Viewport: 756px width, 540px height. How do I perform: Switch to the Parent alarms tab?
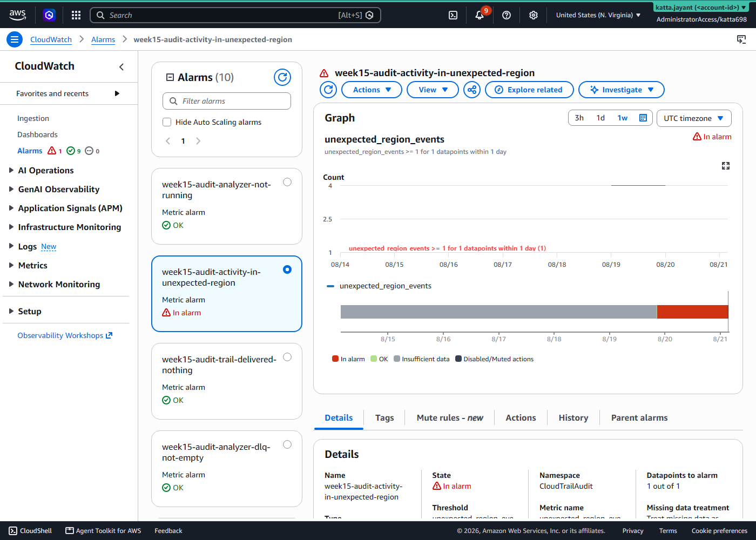pyautogui.click(x=639, y=418)
